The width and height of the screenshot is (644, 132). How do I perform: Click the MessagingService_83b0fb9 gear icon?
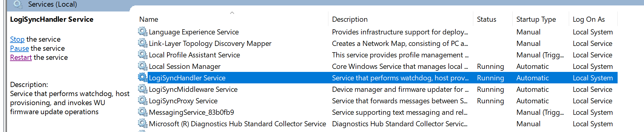[143, 112]
